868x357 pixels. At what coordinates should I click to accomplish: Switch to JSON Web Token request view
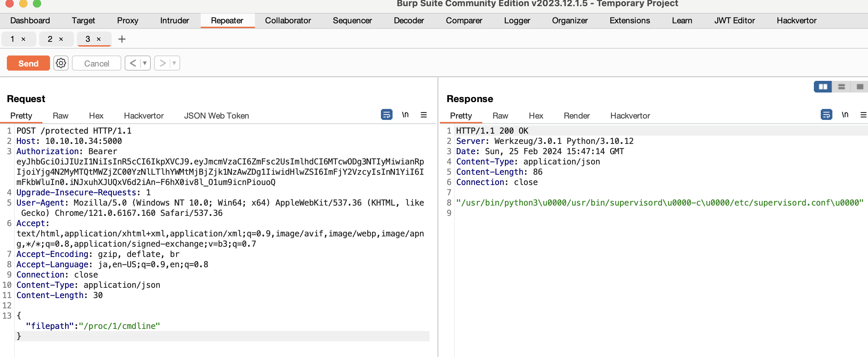click(x=216, y=116)
